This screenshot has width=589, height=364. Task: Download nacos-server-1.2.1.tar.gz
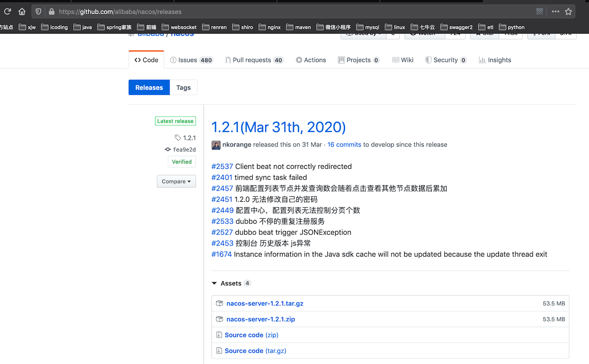[x=265, y=304]
